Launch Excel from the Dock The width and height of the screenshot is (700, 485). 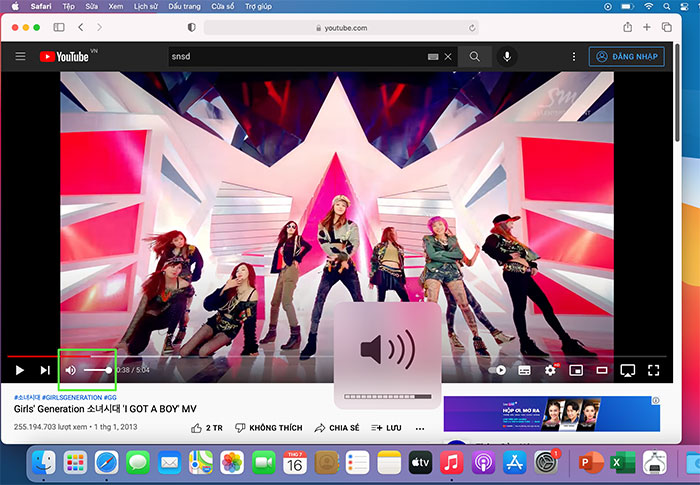pos(622,462)
